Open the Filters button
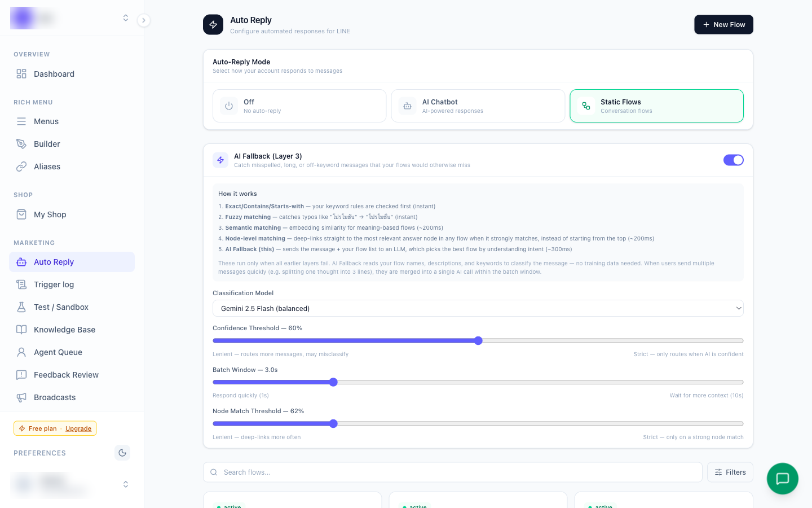Screen dimensions: 812x508 (x=730, y=472)
